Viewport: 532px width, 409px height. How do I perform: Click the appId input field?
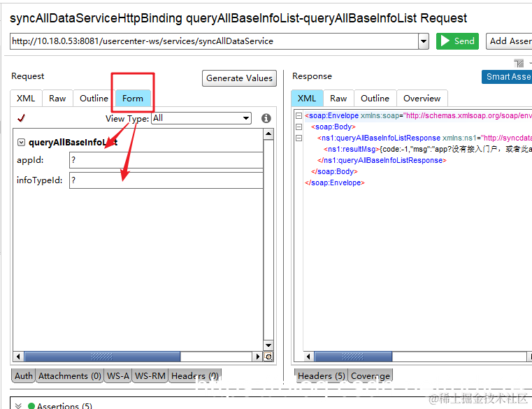pyautogui.click(x=166, y=160)
